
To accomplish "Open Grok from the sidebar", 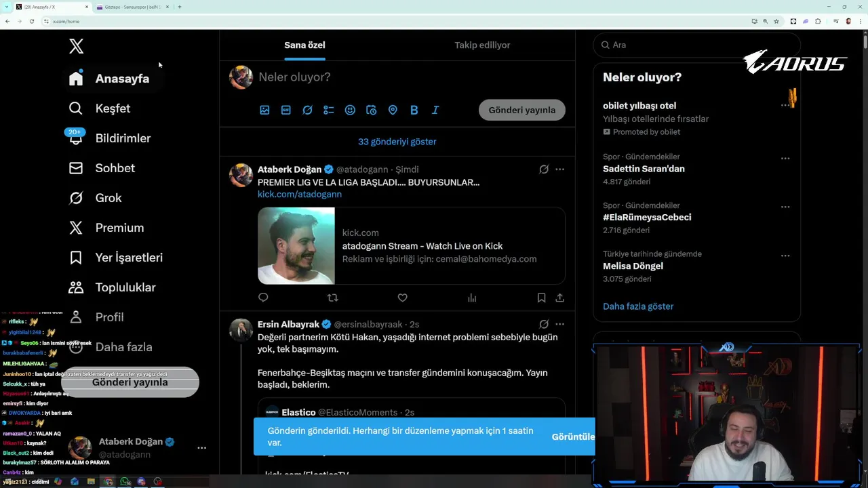I will (x=95, y=198).
